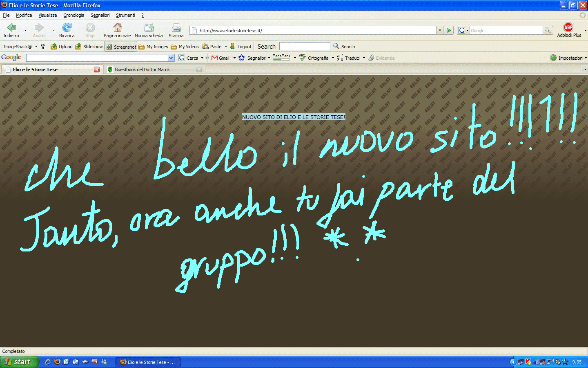Take a page Screenshot with ImageShack toolbar
This screenshot has height=368, width=588.
click(x=121, y=47)
